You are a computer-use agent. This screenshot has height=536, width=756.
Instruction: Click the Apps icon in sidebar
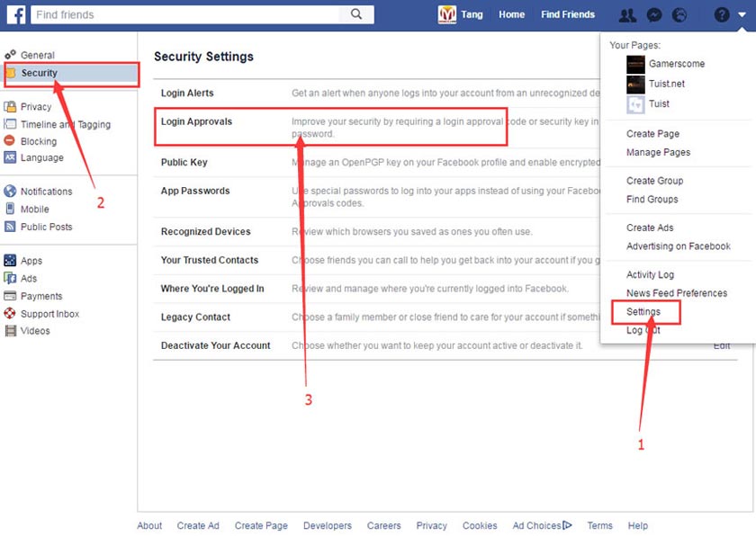[10, 261]
